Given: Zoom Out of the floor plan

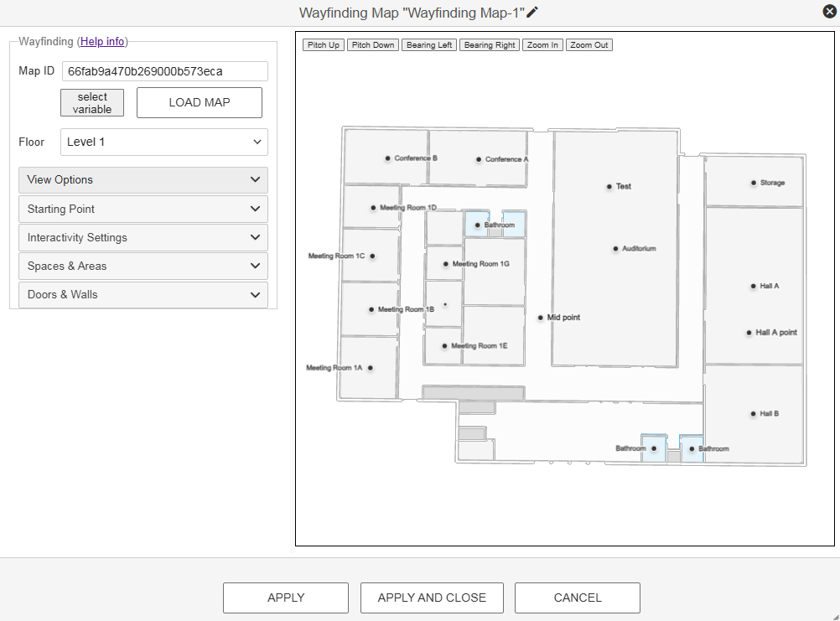Looking at the screenshot, I should coord(589,44).
